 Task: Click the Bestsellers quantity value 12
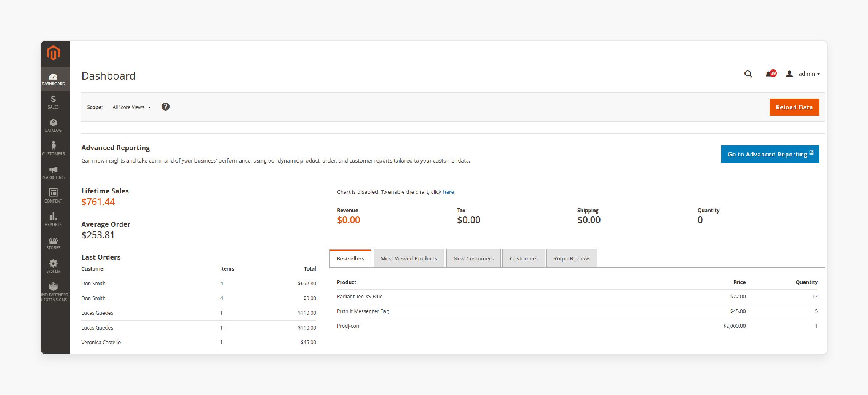click(815, 296)
